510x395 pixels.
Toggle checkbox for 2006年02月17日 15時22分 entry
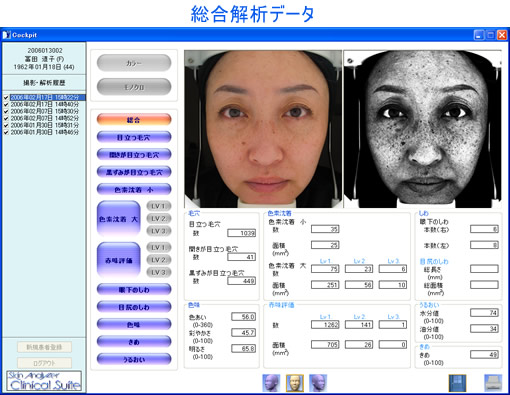point(6,97)
